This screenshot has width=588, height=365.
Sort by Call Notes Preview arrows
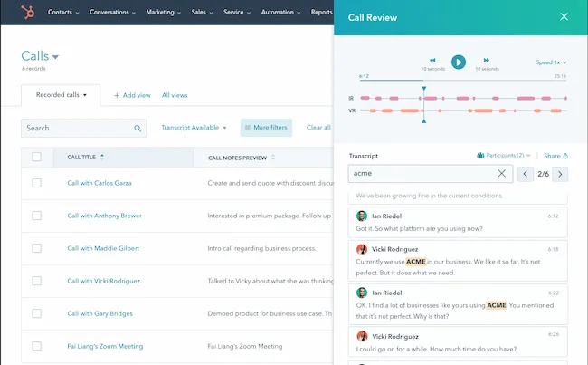pos(273,158)
